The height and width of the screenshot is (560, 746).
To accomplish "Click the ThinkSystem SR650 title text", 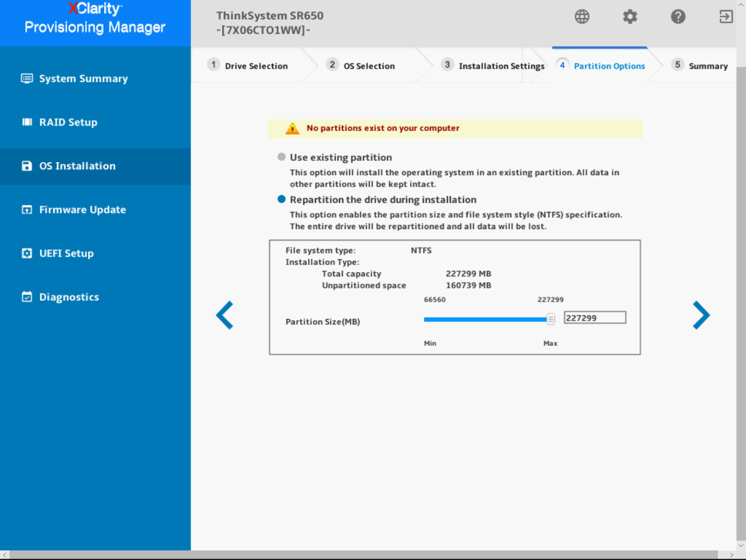I will 270,16.
